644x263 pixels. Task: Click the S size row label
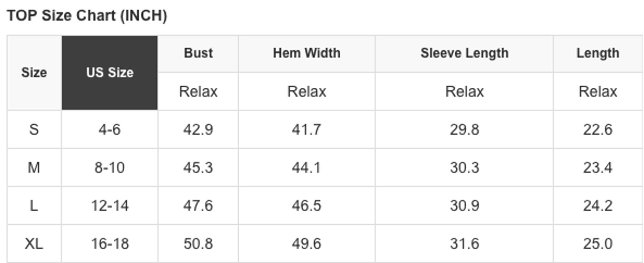point(34,130)
